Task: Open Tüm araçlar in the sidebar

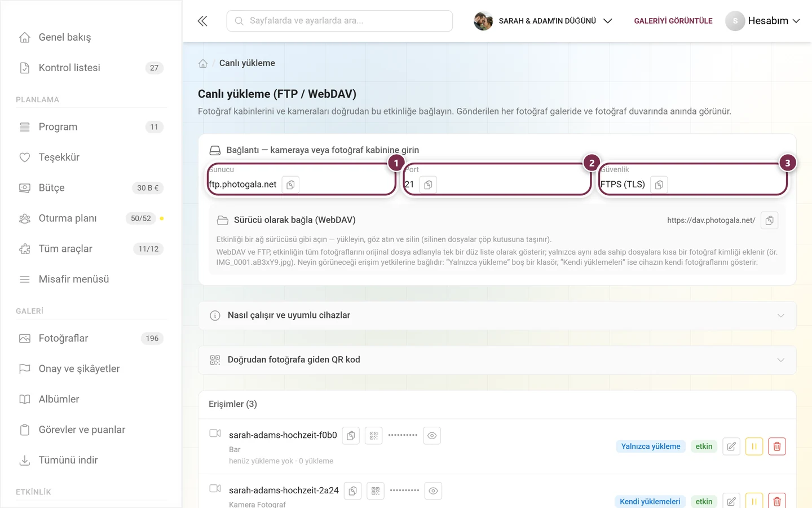Action: pos(91,249)
